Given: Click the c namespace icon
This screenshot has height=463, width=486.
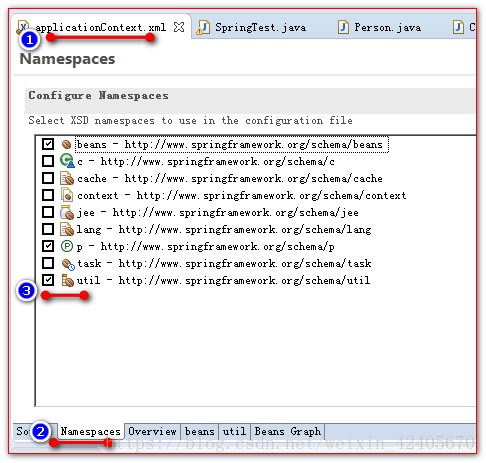Looking at the screenshot, I should tap(67, 161).
